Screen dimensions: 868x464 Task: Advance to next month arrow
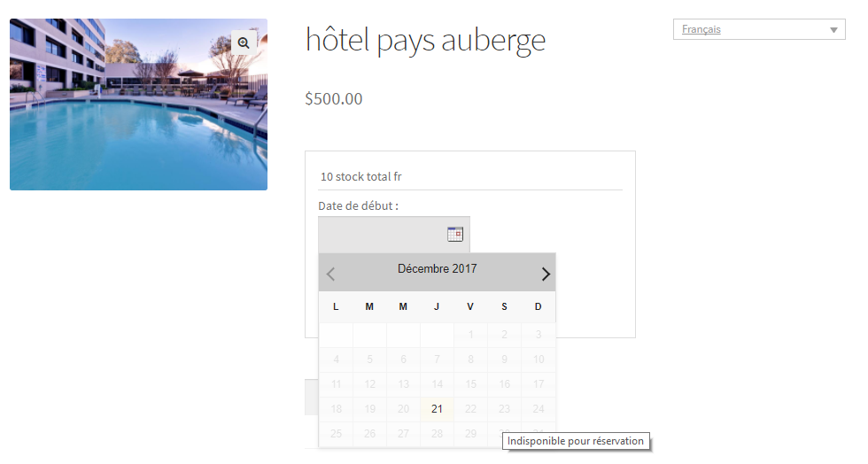546,274
